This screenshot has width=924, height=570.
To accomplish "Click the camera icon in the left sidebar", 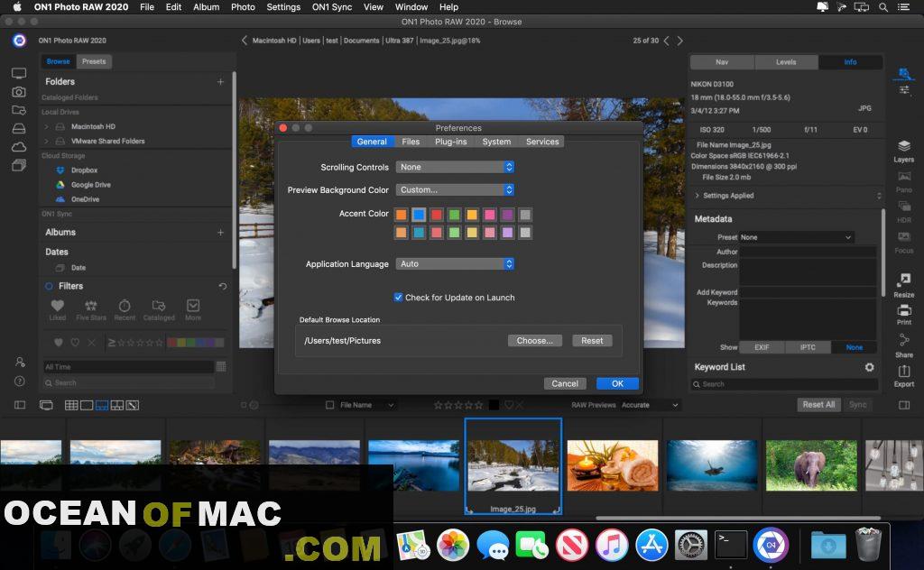I will (x=19, y=92).
